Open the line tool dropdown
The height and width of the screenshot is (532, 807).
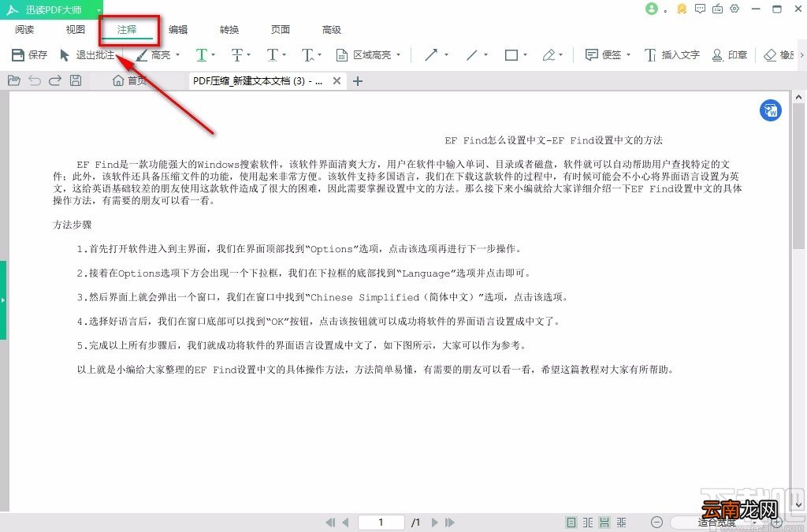pyautogui.click(x=485, y=54)
